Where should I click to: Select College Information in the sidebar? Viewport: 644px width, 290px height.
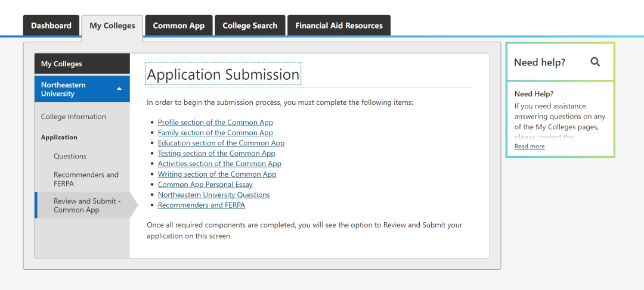pos(73,117)
